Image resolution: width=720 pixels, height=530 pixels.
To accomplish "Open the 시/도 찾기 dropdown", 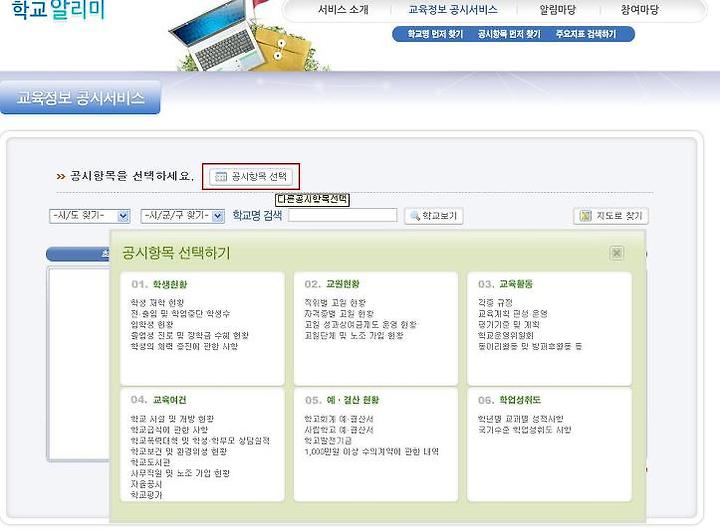I will (90, 215).
